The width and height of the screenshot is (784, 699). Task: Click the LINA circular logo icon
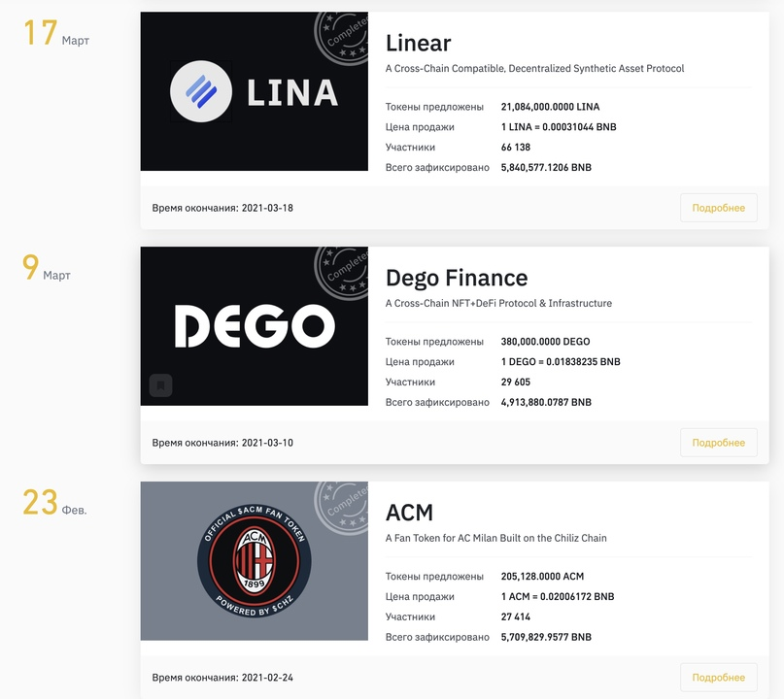click(x=201, y=91)
